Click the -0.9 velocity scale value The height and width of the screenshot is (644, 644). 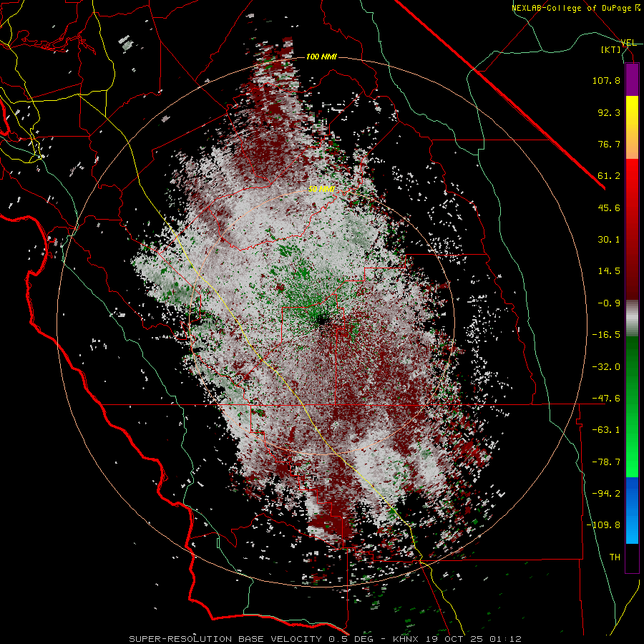(x=609, y=303)
